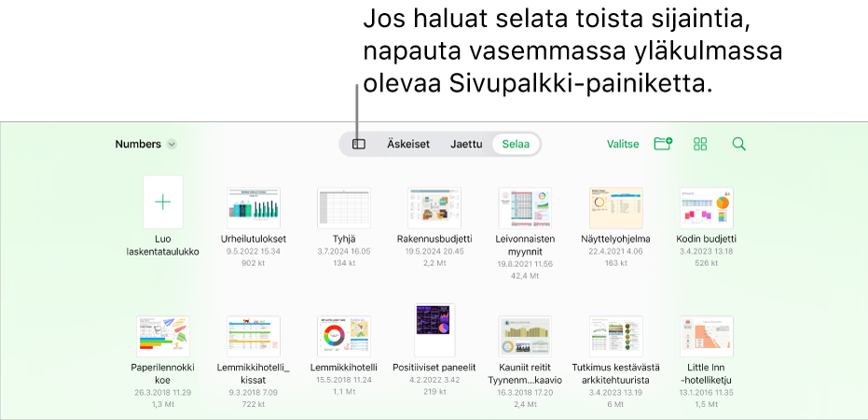The width and height of the screenshot is (868, 420).
Task: Click the Lemmikkihotelli_ kissat file name
Action: (x=254, y=374)
